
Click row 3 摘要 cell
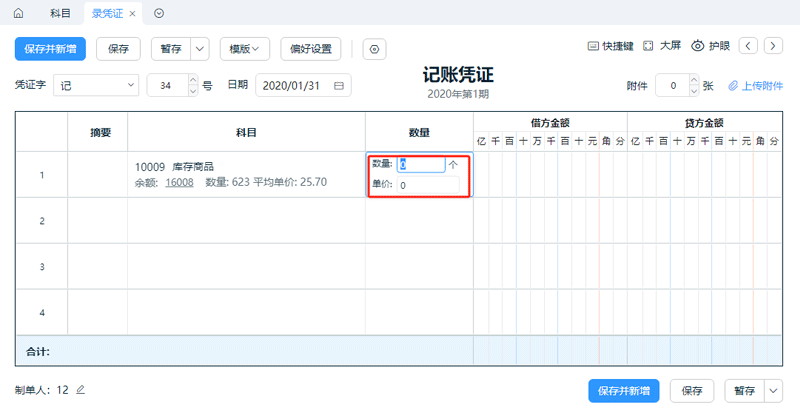tap(97, 266)
